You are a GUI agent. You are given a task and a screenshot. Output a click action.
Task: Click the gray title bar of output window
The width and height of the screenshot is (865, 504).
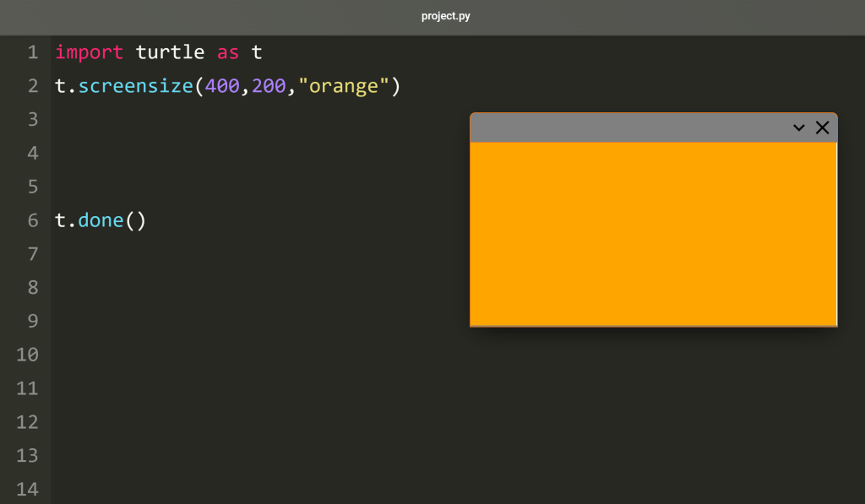pos(628,128)
